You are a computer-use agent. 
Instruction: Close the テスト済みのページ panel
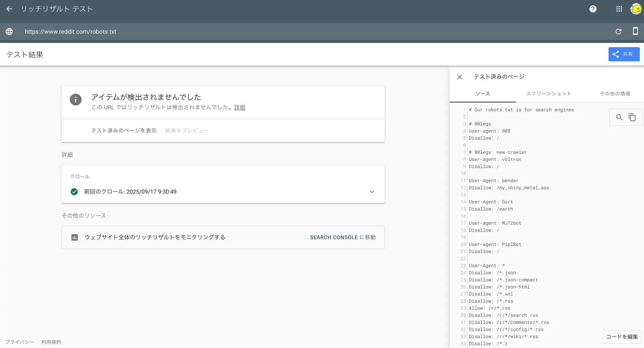pos(459,77)
